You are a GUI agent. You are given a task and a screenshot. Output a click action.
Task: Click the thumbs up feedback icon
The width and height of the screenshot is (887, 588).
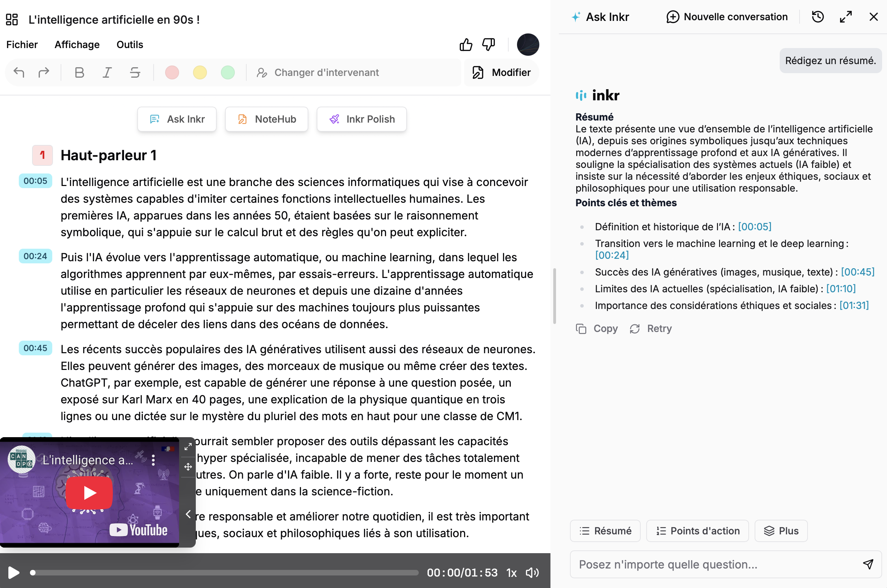[466, 45]
